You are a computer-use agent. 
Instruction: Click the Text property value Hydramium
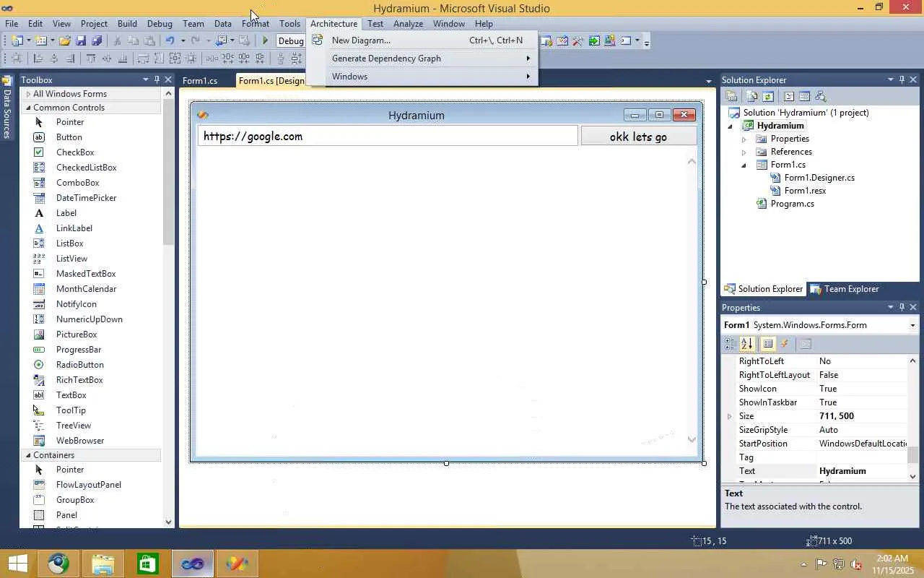pos(862,471)
